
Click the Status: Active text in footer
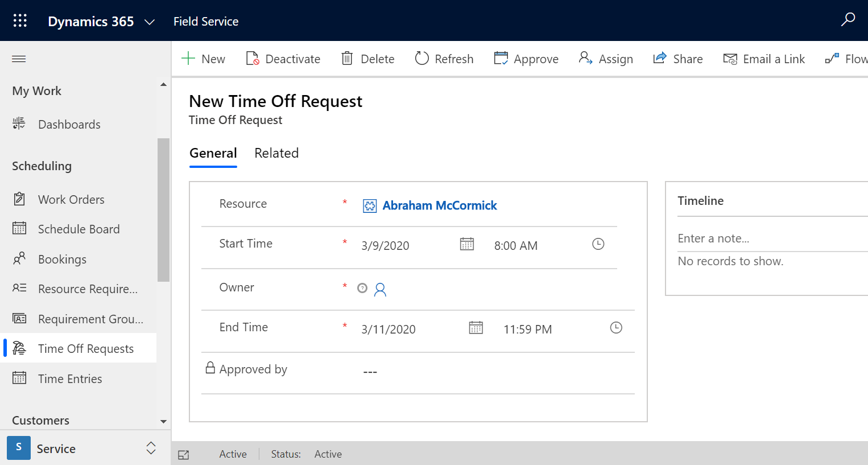point(307,454)
